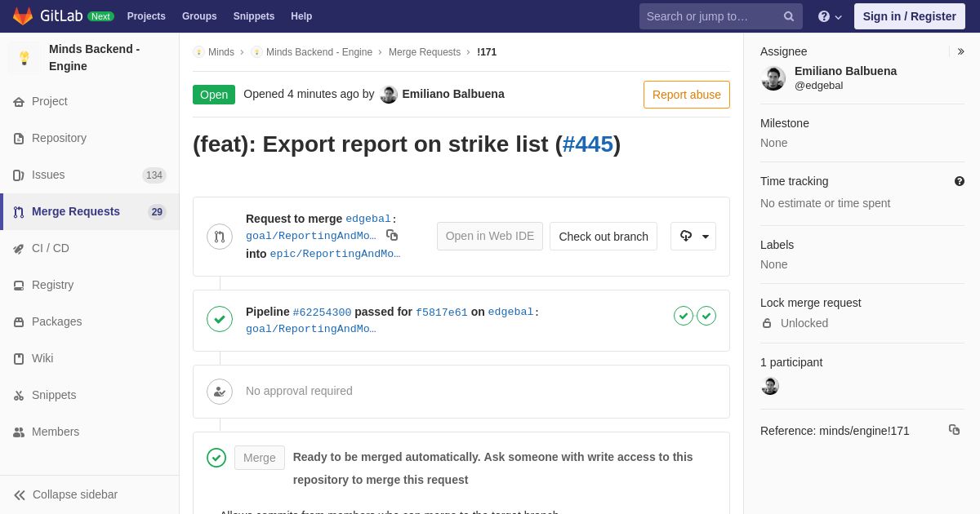Copy the merge request reference icon

pyautogui.click(x=954, y=430)
